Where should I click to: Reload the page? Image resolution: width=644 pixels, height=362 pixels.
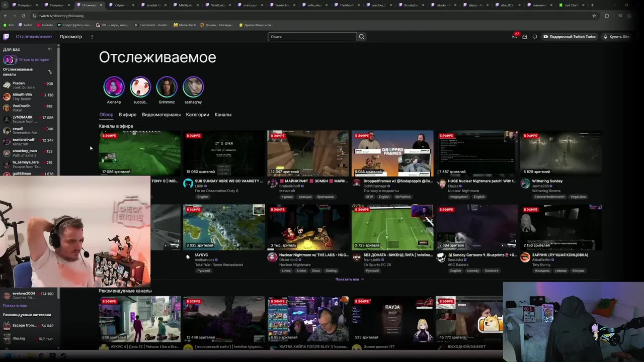pos(23,16)
